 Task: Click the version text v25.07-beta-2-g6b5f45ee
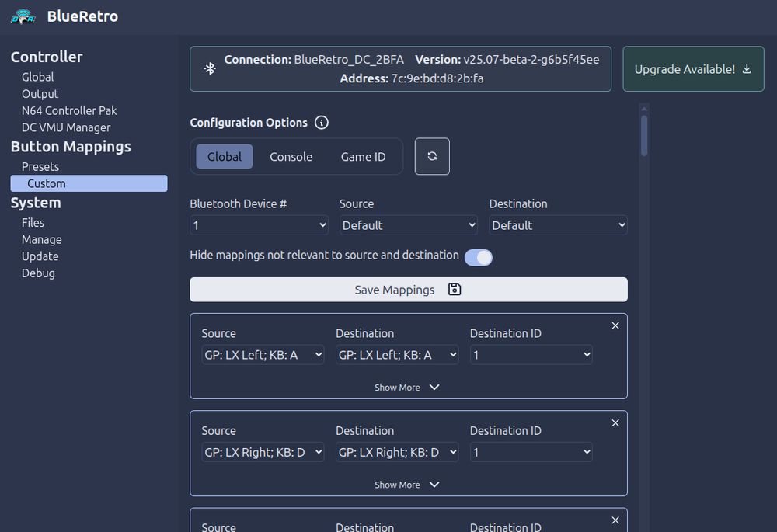[x=531, y=60]
